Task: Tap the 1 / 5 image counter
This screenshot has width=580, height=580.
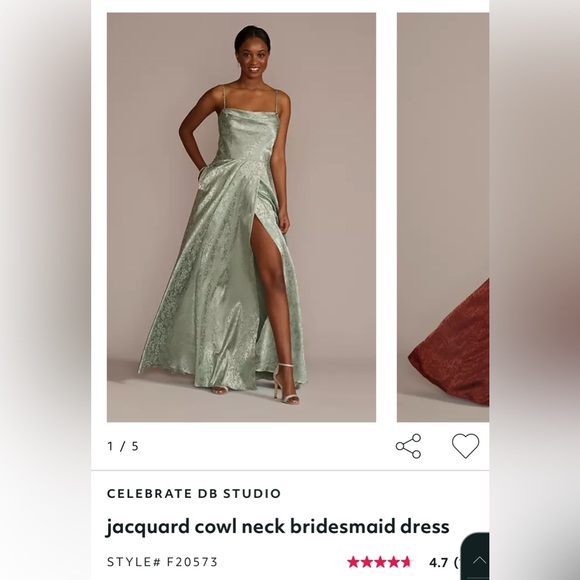Action: 123,446
